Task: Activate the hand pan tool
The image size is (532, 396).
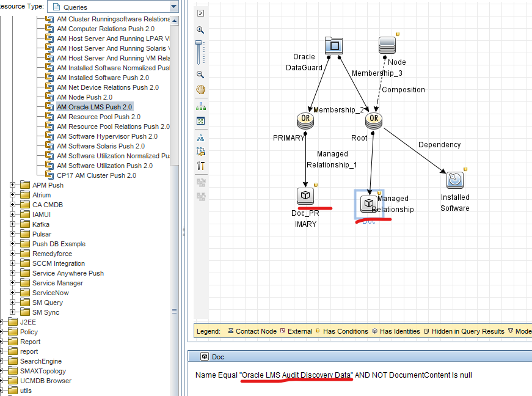Action: 201,89
